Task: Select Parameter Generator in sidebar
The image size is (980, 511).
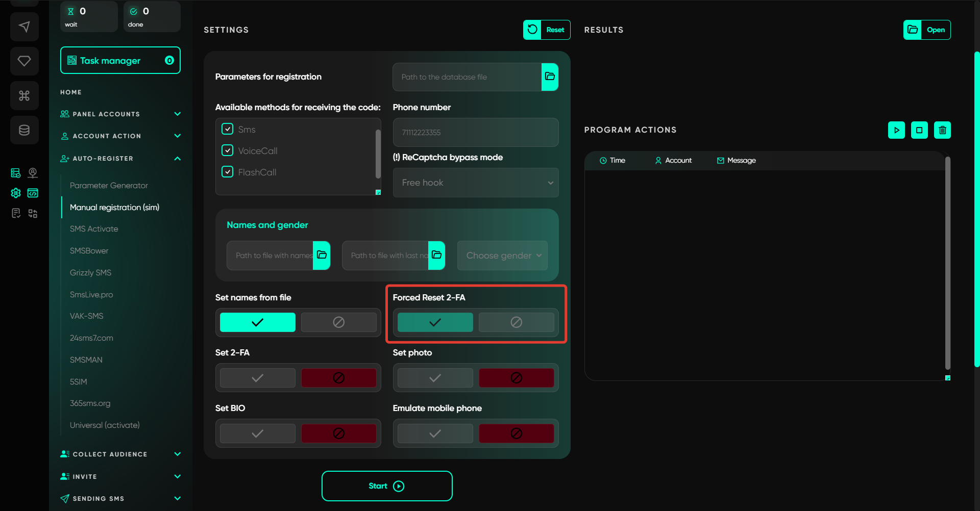Action: pos(109,186)
